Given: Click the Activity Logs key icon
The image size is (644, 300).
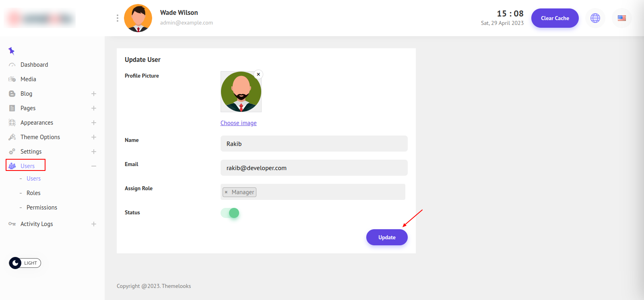Looking at the screenshot, I should pos(12,224).
